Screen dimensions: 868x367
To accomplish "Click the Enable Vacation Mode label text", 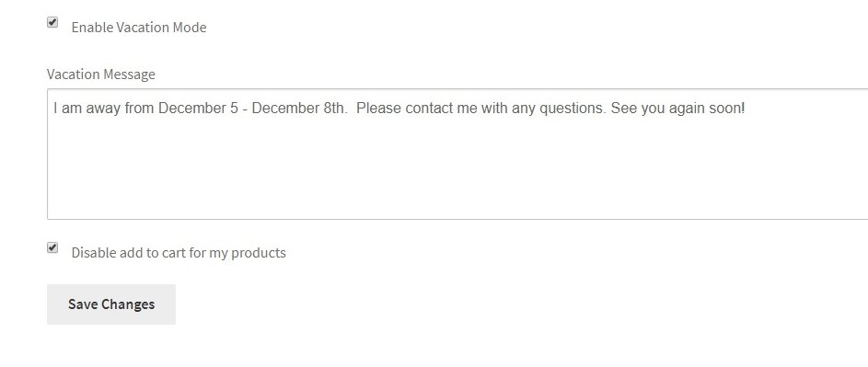I will point(138,27).
